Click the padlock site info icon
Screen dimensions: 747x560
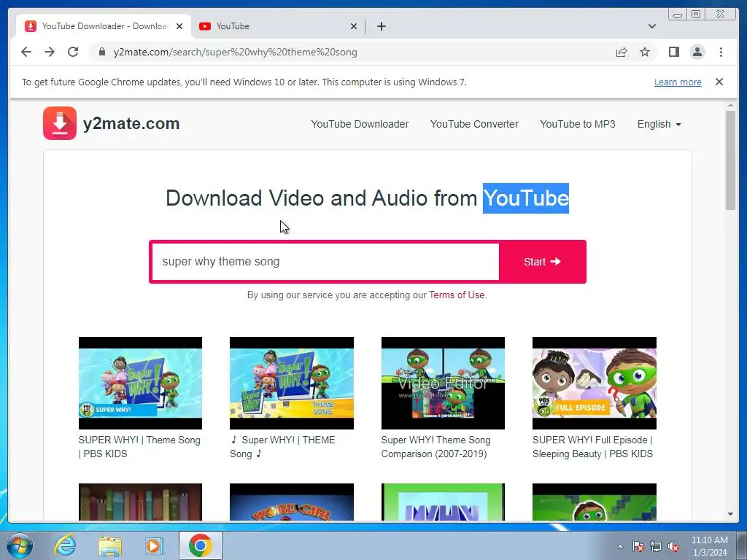[x=102, y=52]
